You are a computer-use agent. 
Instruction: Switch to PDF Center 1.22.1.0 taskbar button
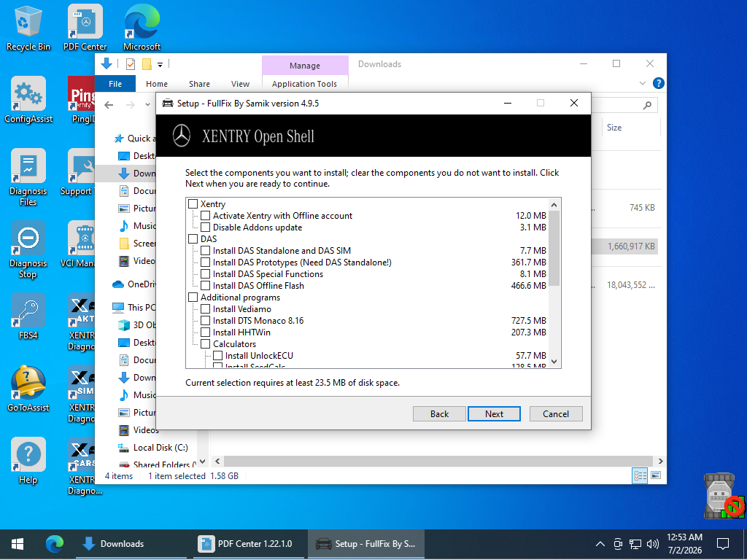[249, 544]
